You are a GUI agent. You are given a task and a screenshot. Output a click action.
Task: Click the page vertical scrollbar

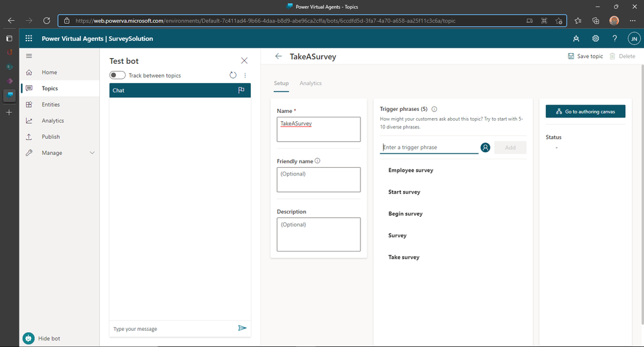(641, 193)
